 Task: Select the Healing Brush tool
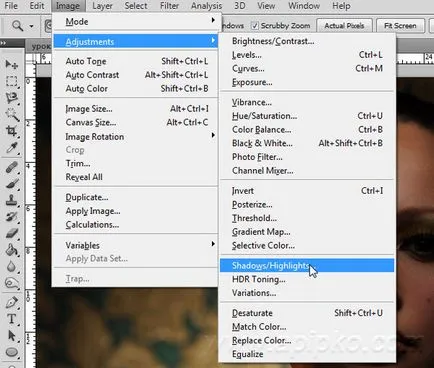[x=12, y=167]
